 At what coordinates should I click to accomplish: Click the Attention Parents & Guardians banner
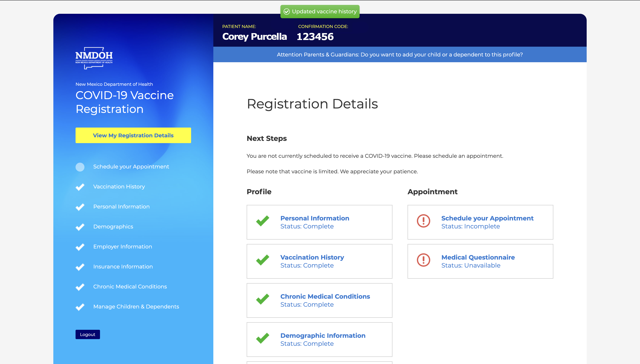pyautogui.click(x=400, y=54)
